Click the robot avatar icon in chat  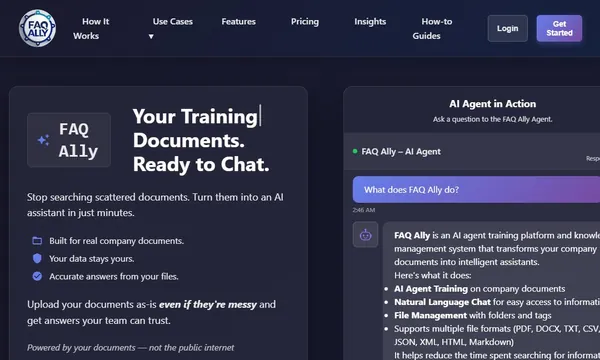pos(365,235)
